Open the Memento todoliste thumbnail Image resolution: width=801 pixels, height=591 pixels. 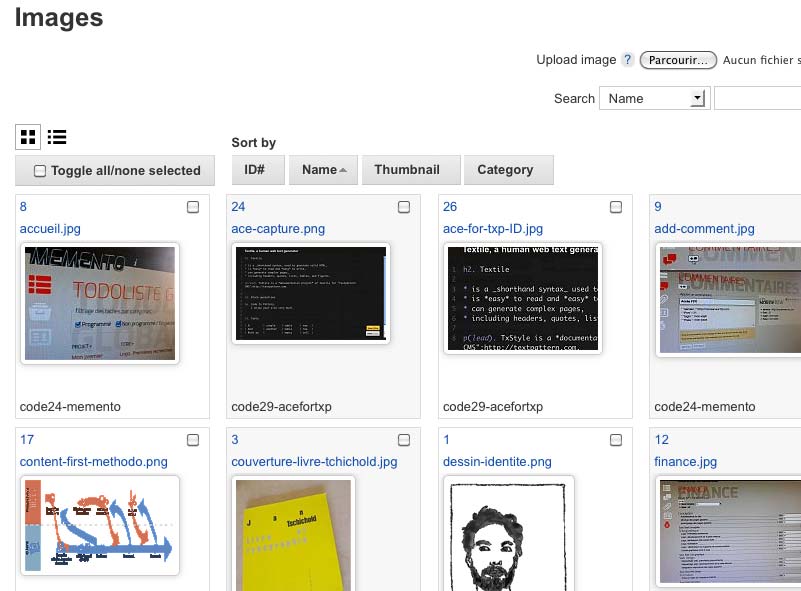[x=100, y=303]
